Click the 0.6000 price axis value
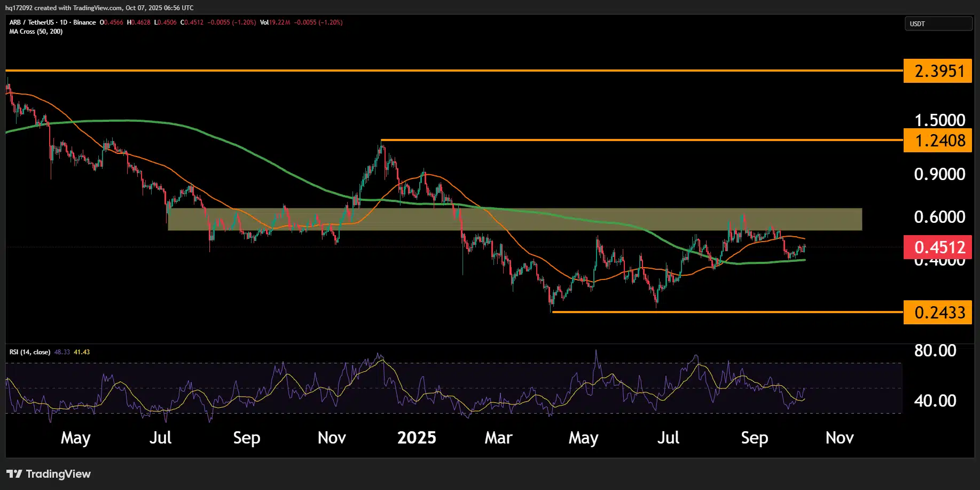This screenshot has width=980, height=490. [939, 217]
